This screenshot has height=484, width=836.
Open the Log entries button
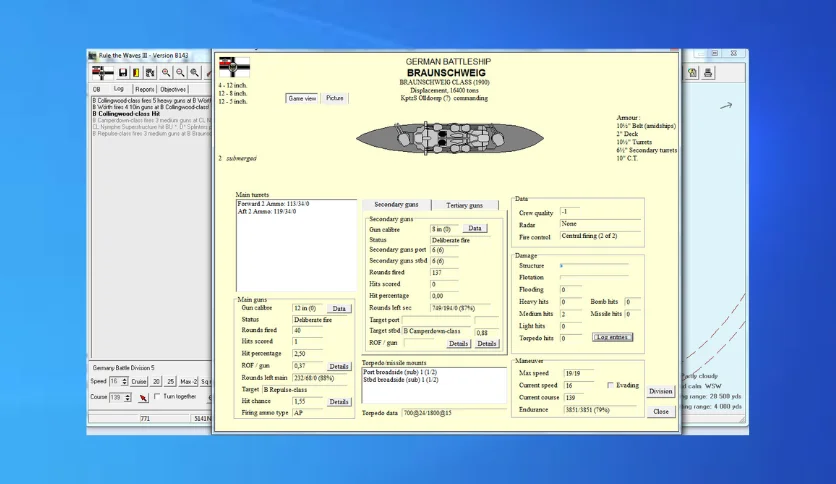point(612,337)
